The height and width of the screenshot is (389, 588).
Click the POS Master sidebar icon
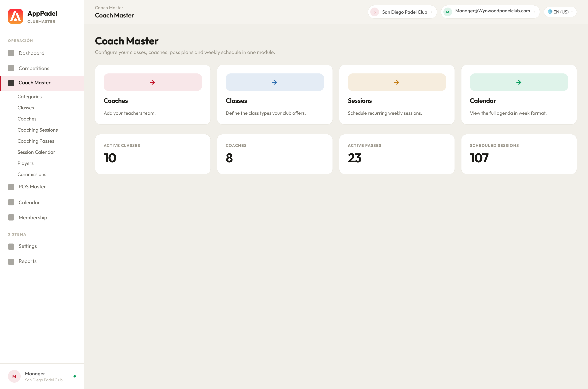[x=11, y=187]
